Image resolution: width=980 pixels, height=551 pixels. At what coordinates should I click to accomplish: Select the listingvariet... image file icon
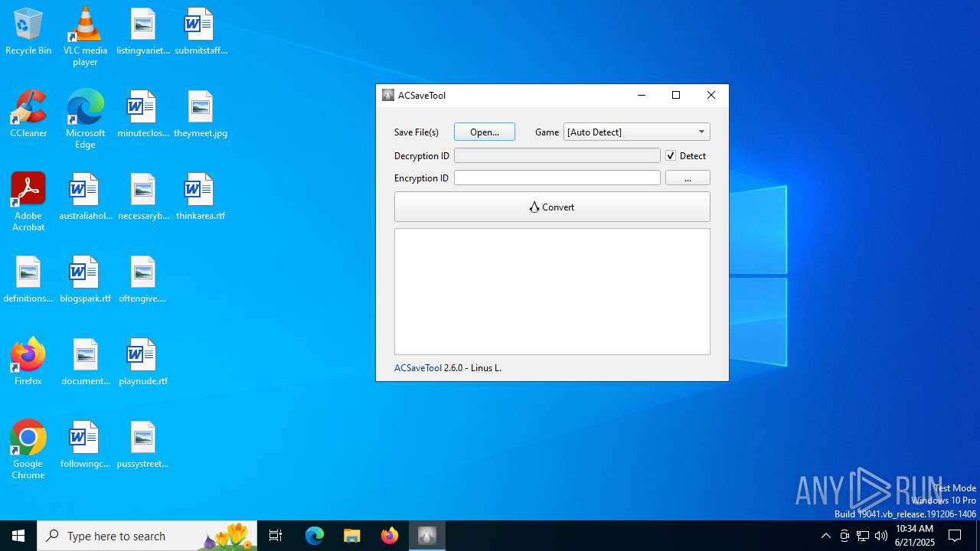pos(143,32)
